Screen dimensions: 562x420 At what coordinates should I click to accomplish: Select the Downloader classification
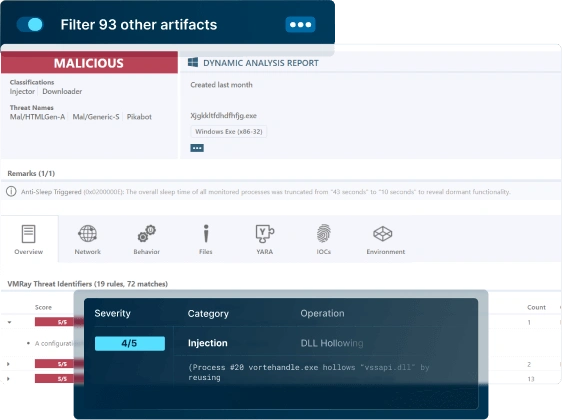62,91
